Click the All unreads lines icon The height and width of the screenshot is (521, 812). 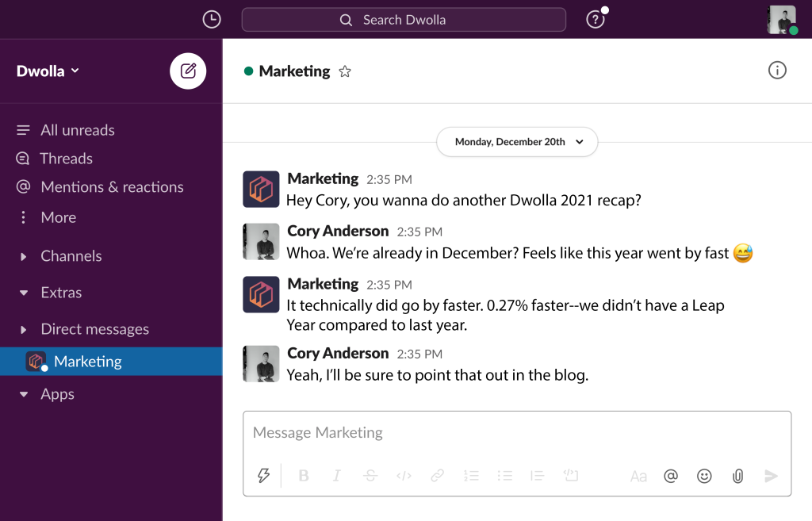pyautogui.click(x=23, y=130)
